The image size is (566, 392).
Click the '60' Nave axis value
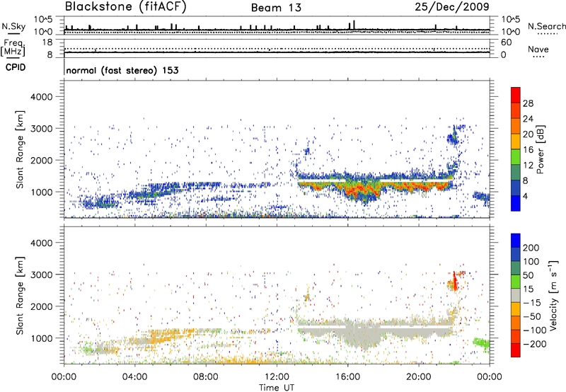coord(506,42)
